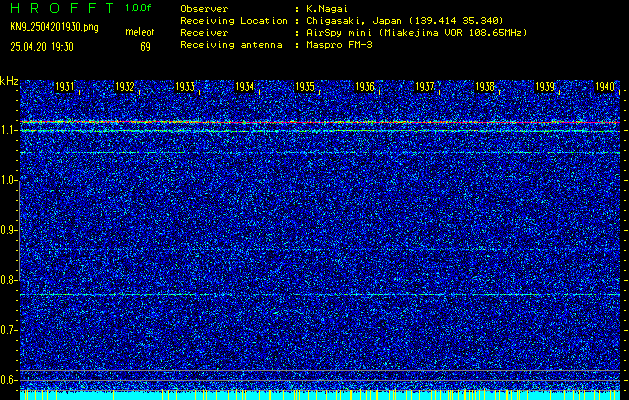Click the 1931 time marker
Viewport: 629px width, 400px height.
[x=64, y=87]
